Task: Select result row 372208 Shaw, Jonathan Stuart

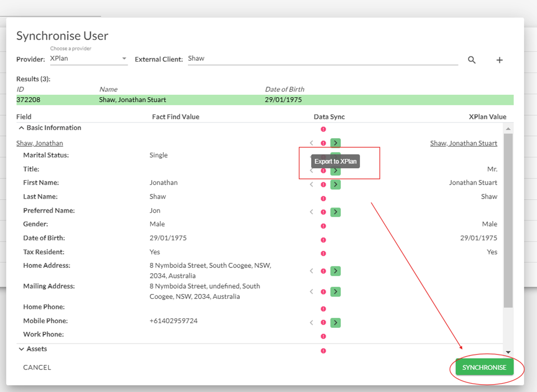Action: [265, 100]
